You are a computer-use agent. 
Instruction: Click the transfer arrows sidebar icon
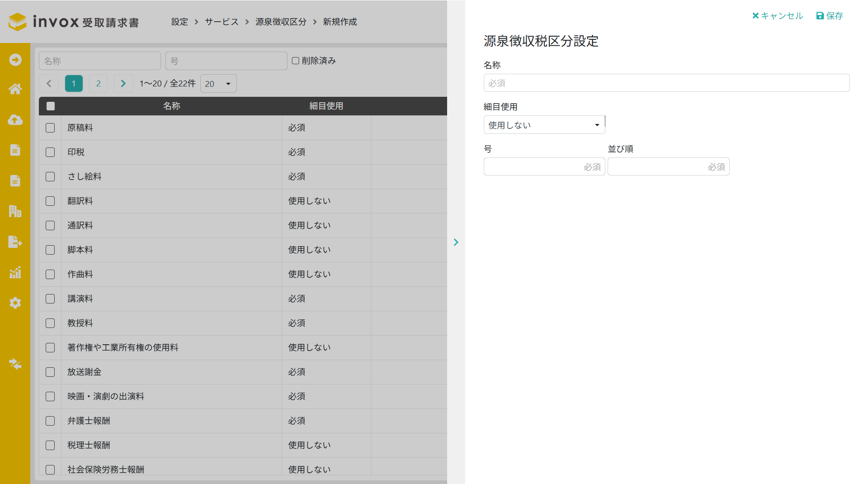pyautogui.click(x=15, y=364)
